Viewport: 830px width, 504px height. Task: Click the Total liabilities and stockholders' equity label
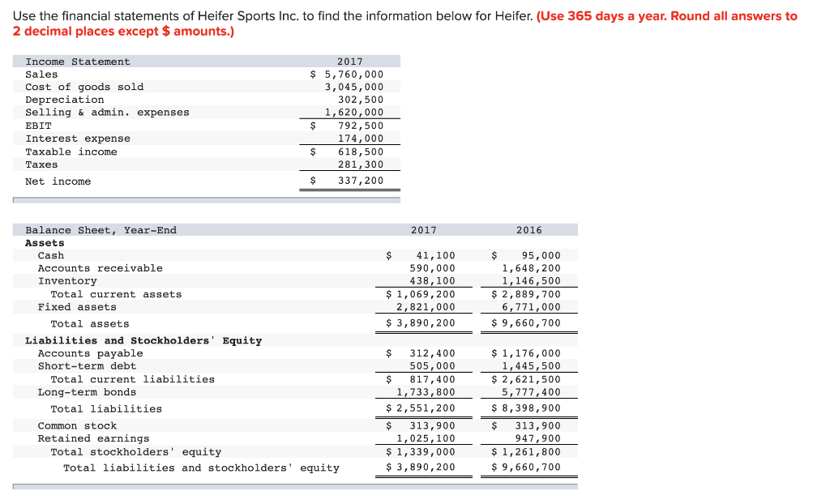tap(201, 468)
